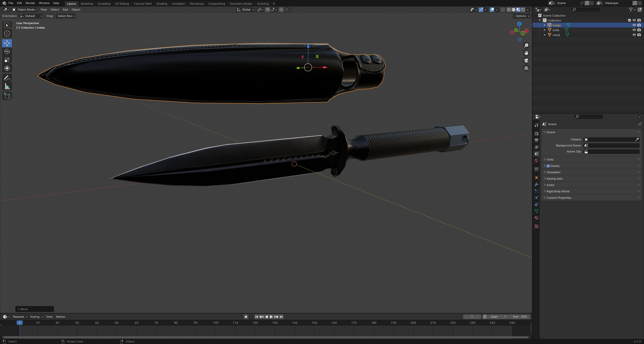The image size is (644, 344).
Task: Click the blue frame 1 playhead marker
Action: click(19, 323)
